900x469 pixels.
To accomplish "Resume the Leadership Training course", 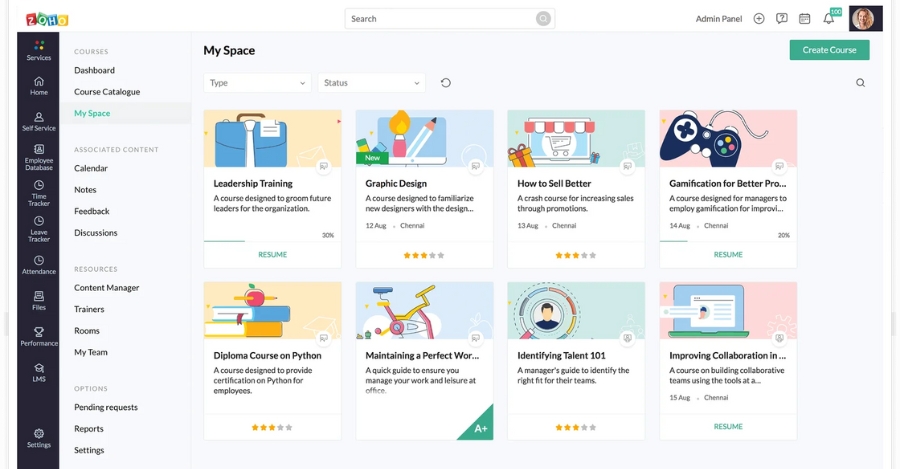I will pyautogui.click(x=272, y=255).
